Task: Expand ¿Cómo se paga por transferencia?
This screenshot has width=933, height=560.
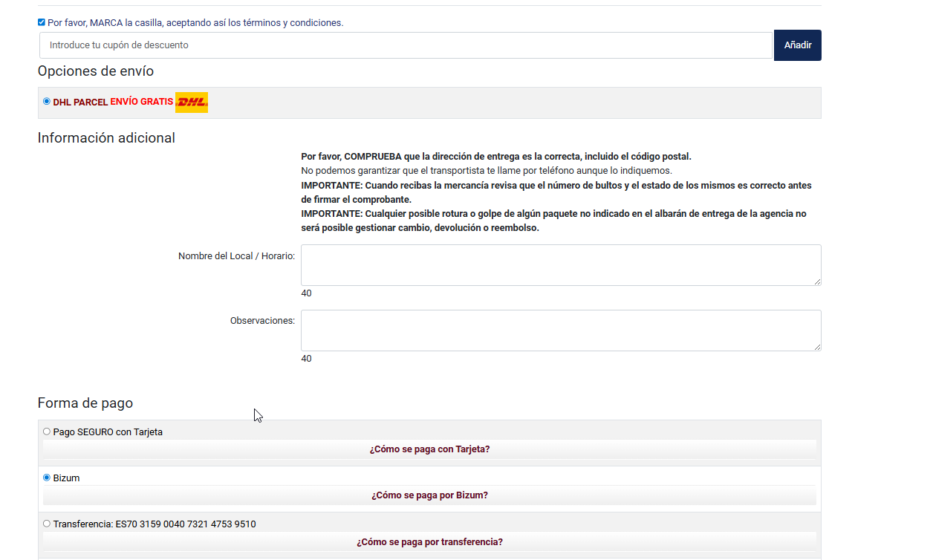Action: [x=429, y=542]
